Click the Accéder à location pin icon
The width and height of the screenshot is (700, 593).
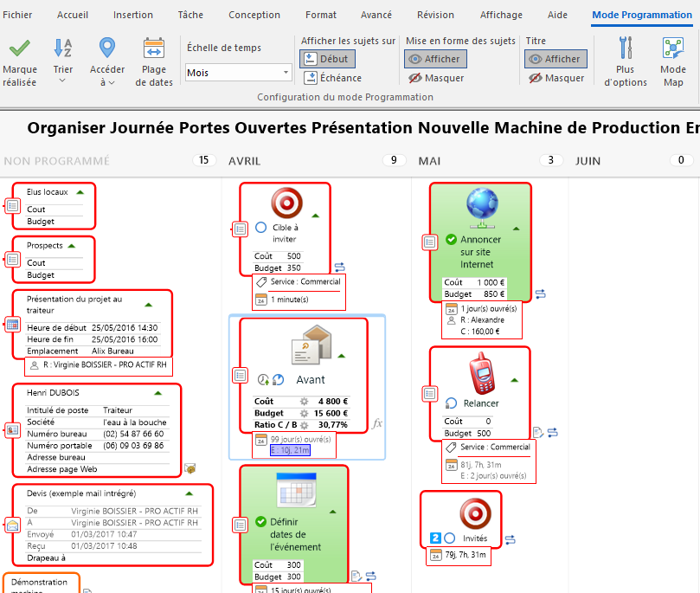[107, 48]
